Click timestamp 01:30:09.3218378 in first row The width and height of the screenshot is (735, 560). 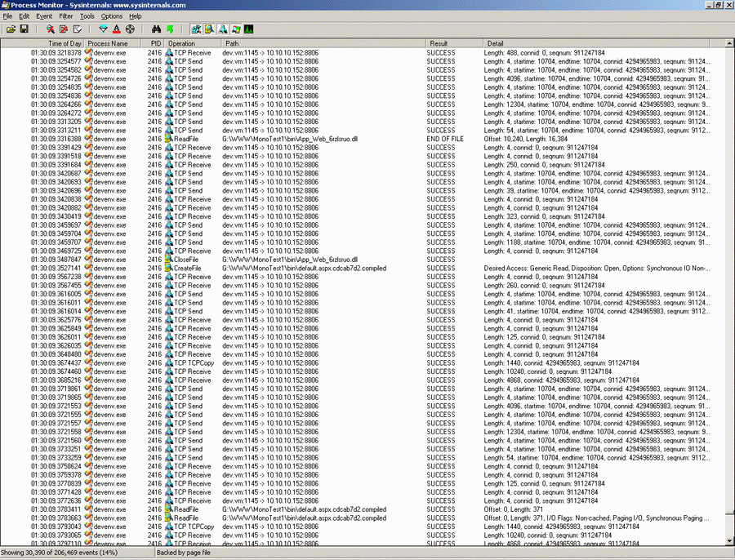[x=56, y=53]
